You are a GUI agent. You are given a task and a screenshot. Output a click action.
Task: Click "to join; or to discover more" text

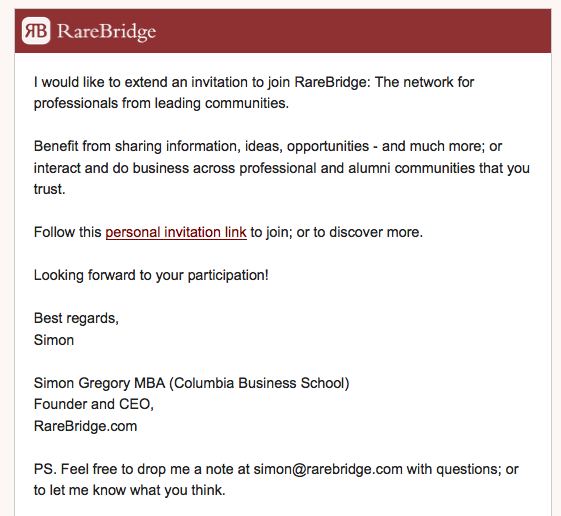337,232
